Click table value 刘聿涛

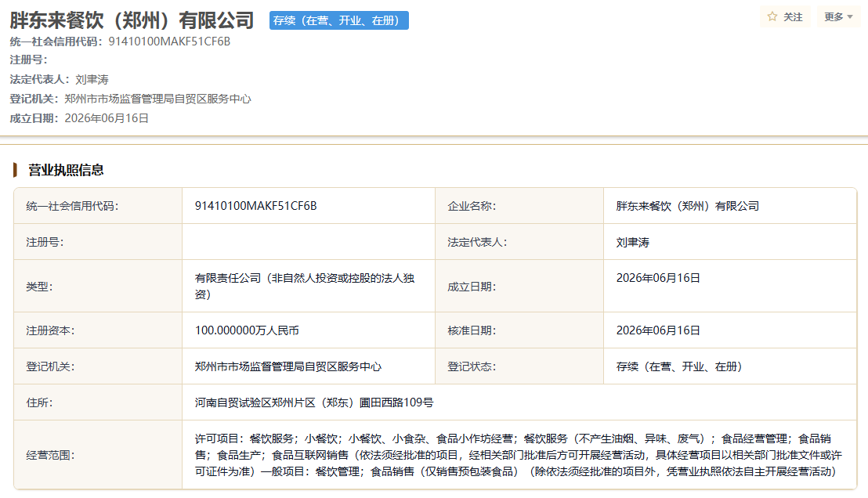click(x=633, y=243)
